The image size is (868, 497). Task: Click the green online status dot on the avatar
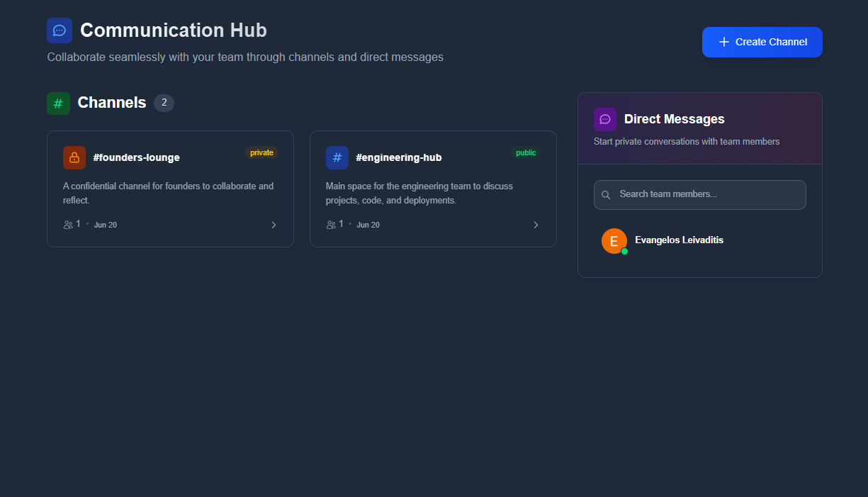(624, 251)
